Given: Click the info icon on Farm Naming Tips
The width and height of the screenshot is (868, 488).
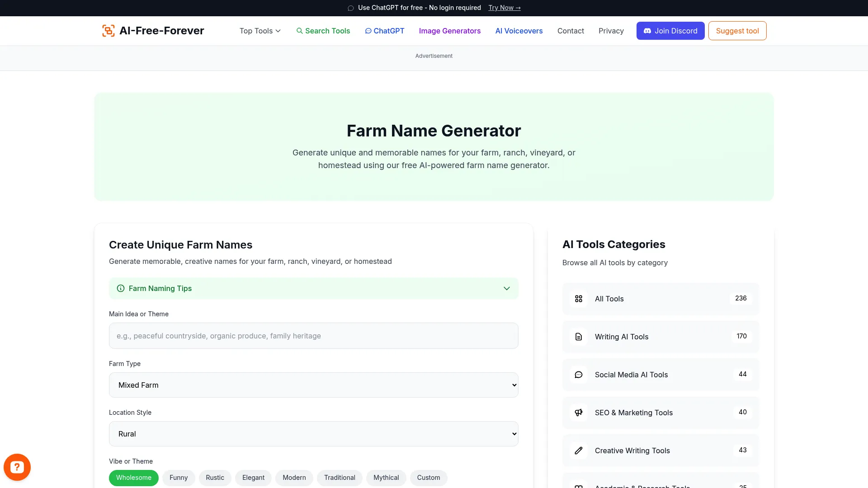Looking at the screenshot, I should click(x=120, y=288).
